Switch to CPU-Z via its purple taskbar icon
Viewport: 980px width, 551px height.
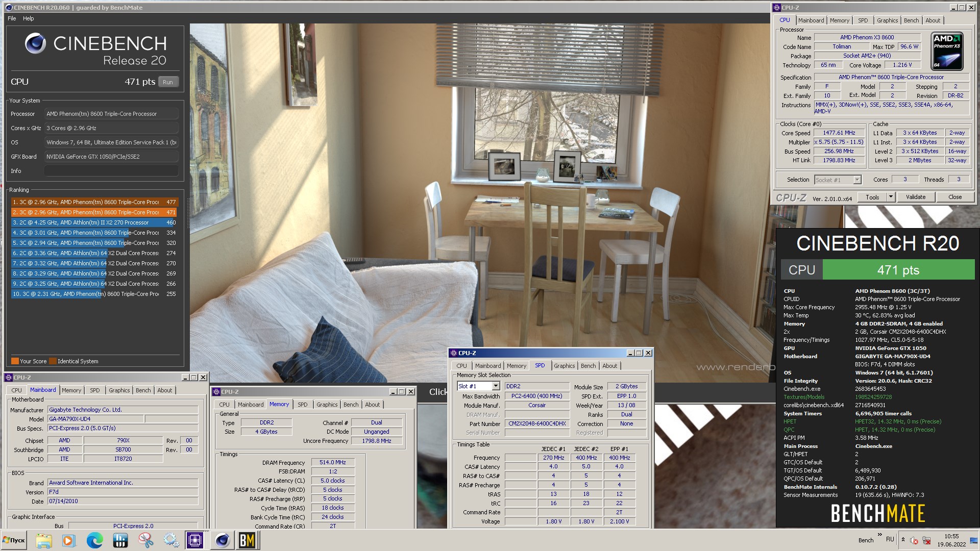195,540
